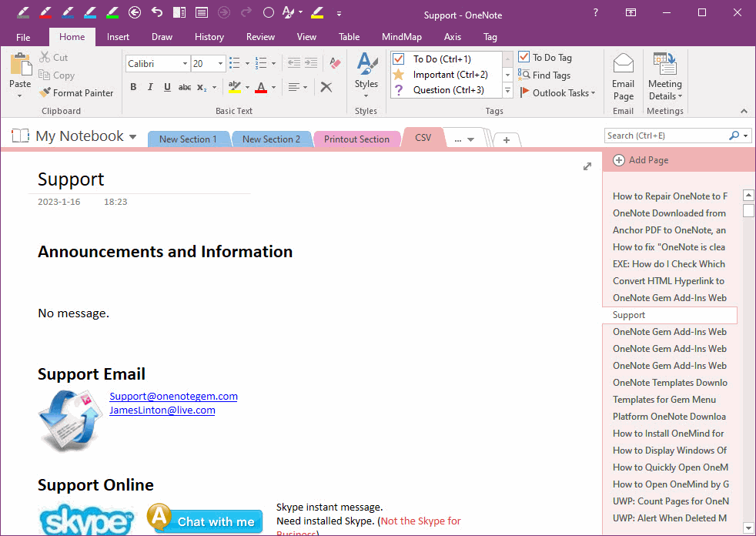Click the delete X icon in Basic Text
Viewport: 756px width, 536px height.
point(326,87)
